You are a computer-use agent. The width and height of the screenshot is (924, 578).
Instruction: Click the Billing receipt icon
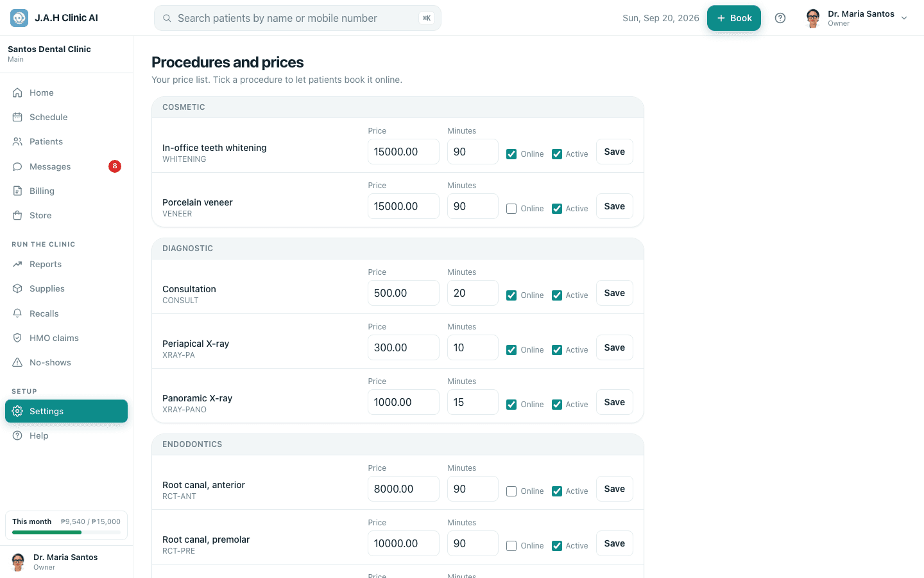coord(17,191)
